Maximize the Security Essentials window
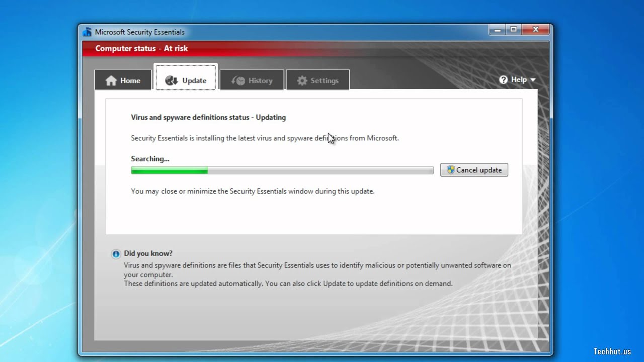The image size is (644, 362). pos(513,30)
